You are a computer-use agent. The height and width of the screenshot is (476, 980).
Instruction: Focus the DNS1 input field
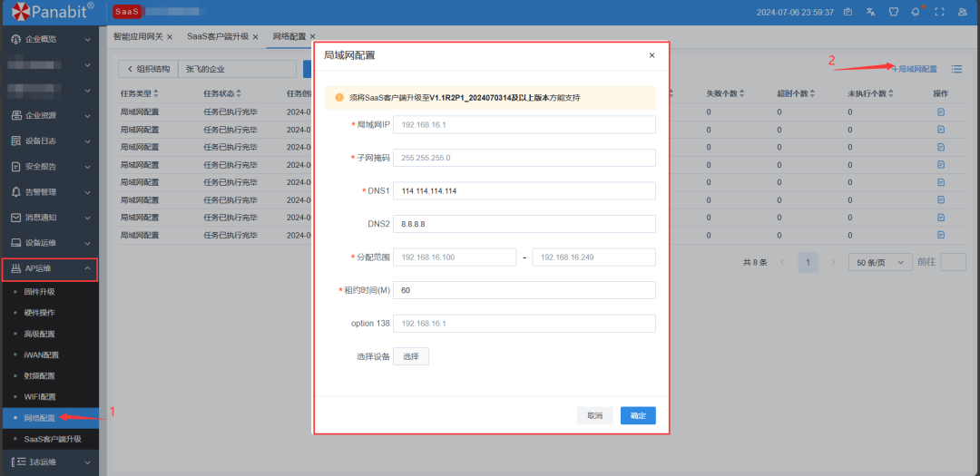[x=524, y=190]
